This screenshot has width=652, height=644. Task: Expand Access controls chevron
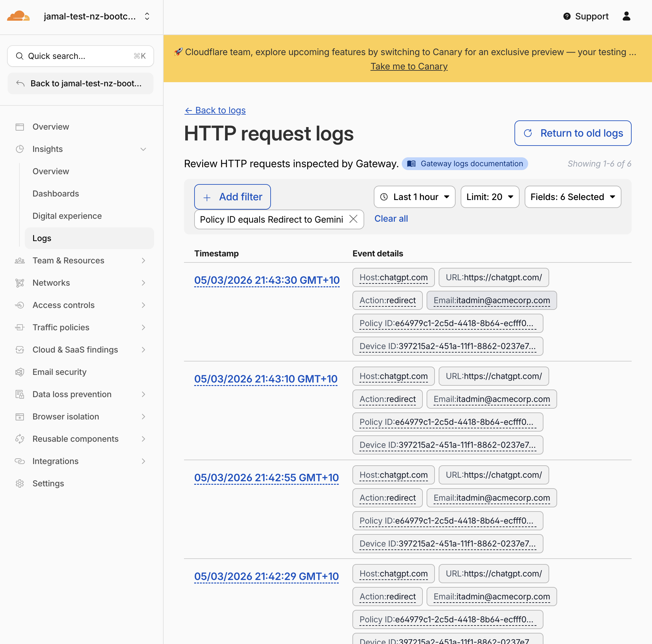tap(144, 305)
